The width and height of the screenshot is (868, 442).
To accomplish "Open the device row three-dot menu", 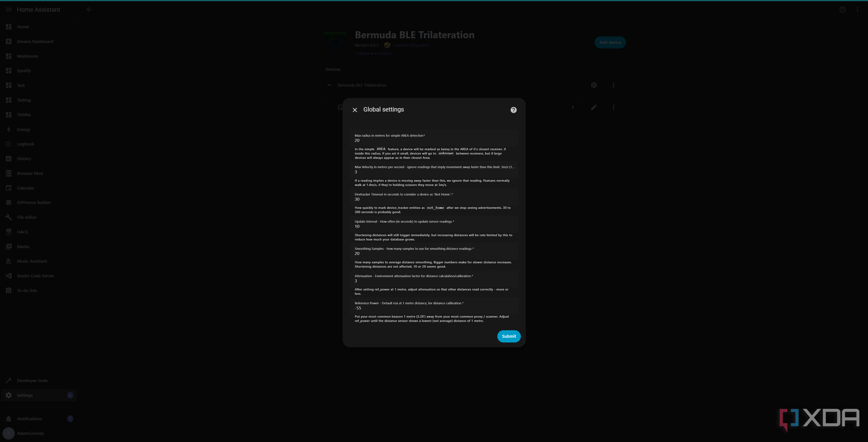I will tap(613, 107).
